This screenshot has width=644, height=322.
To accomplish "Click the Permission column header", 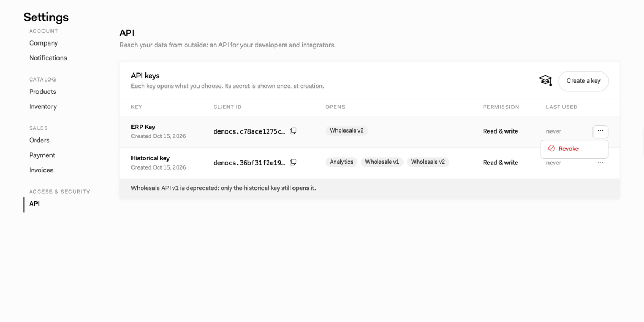I will coord(501,107).
